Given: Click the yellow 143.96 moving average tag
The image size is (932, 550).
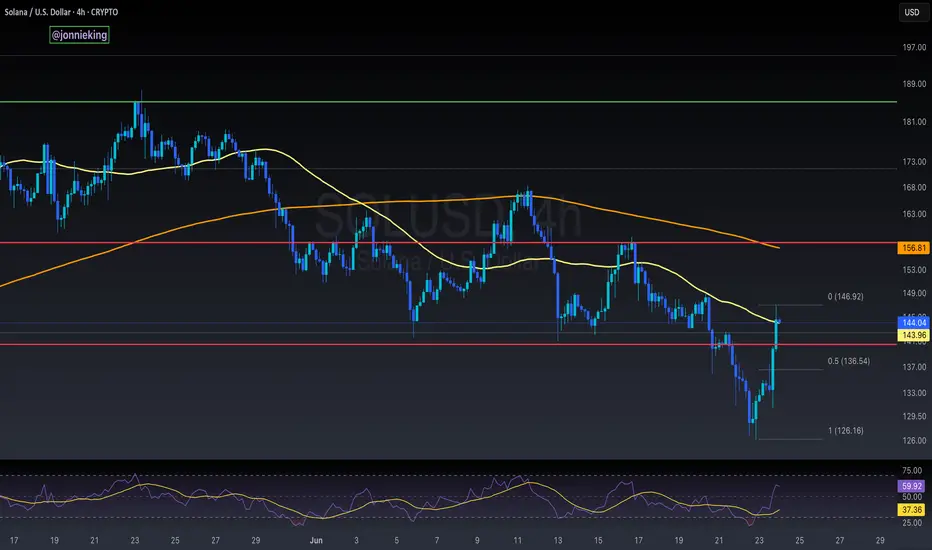Looking at the screenshot, I should (913, 335).
